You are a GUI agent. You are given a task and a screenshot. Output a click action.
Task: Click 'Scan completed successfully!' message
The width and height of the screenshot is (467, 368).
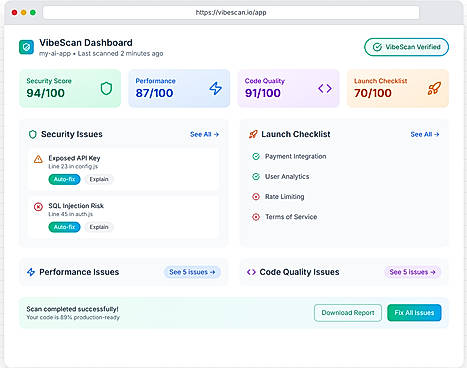72,309
